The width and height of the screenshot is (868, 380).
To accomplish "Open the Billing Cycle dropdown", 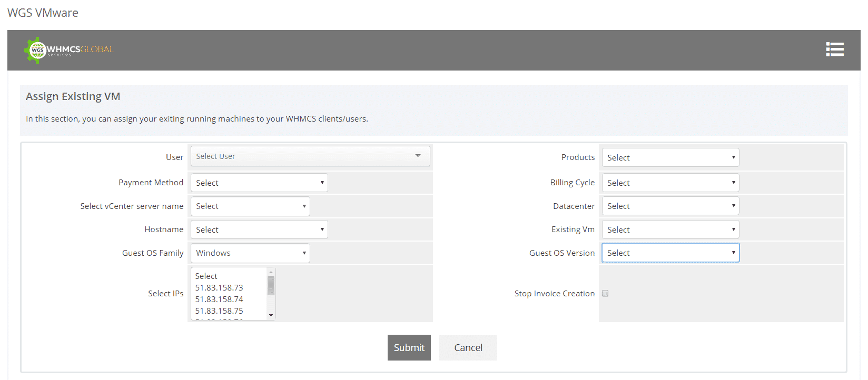I will click(670, 183).
